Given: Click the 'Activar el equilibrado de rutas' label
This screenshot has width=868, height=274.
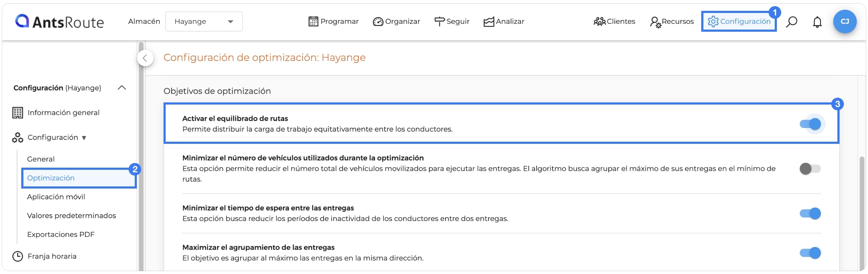Looking at the screenshot, I should point(235,118).
